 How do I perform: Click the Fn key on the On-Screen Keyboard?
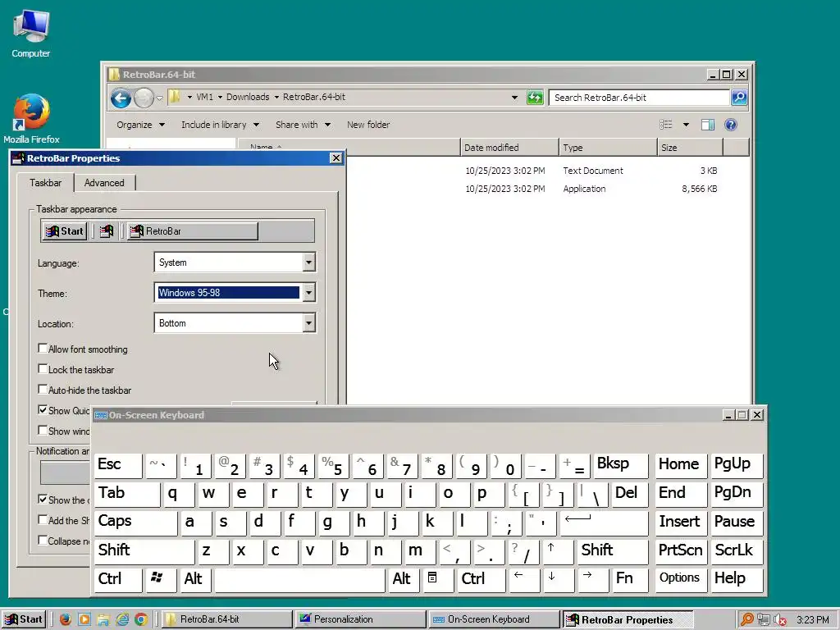click(630, 580)
